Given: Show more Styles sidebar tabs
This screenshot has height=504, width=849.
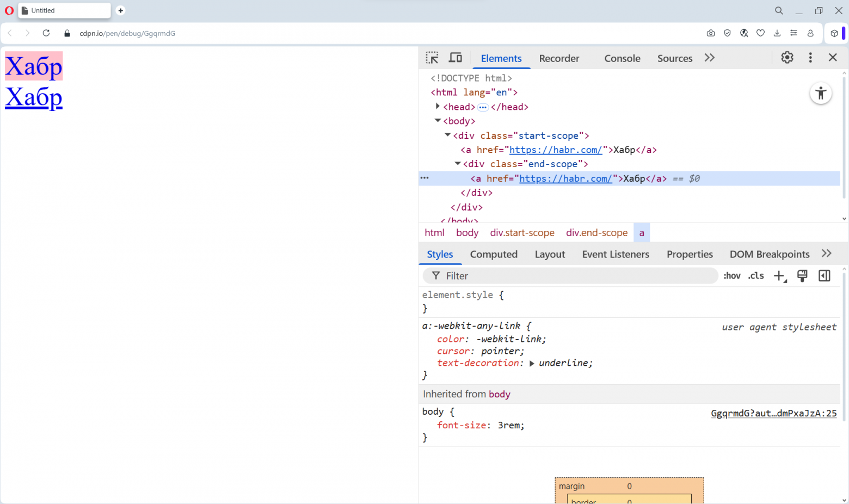Looking at the screenshot, I should click(x=827, y=254).
